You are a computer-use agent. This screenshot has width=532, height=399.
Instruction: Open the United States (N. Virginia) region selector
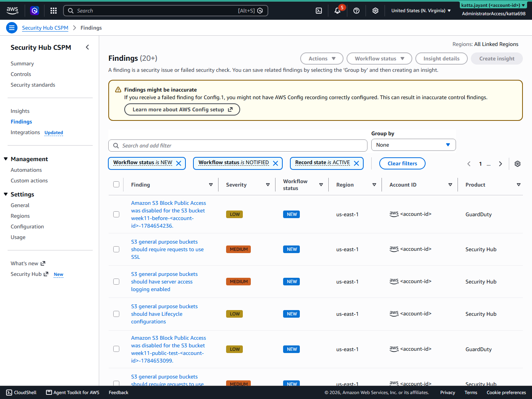tap(421, 11)
